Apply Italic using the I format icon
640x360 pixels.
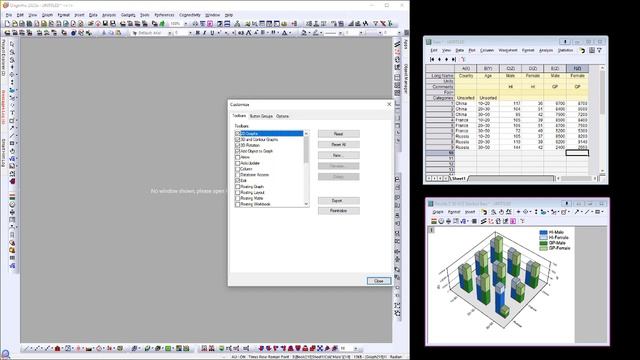pos(204,33)
